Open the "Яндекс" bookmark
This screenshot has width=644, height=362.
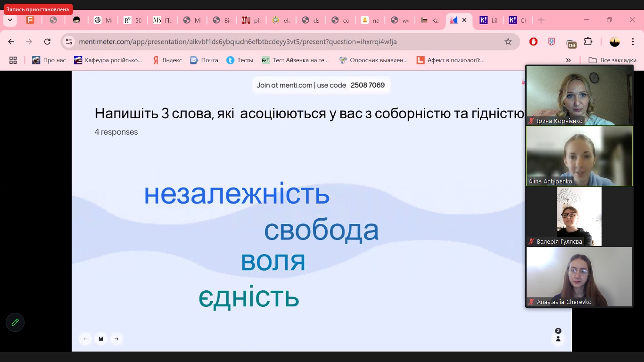click(x=167, y=60)
